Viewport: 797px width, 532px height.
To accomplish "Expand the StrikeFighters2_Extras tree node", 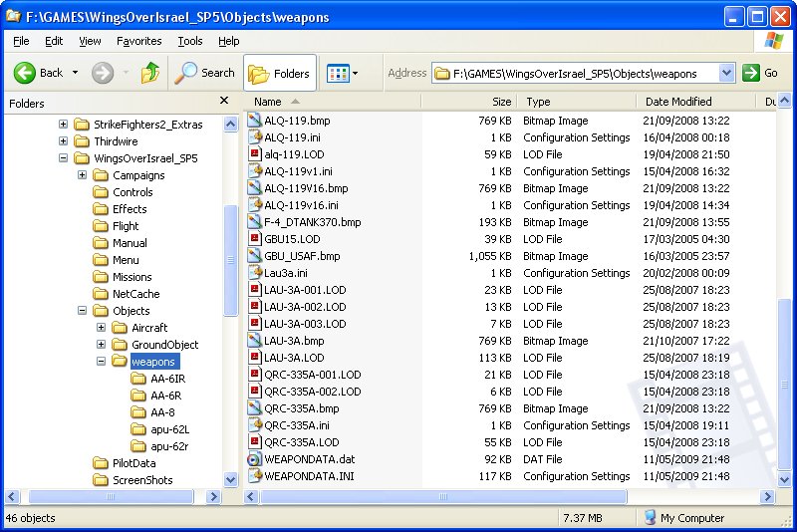I will (x=63, y=125).
